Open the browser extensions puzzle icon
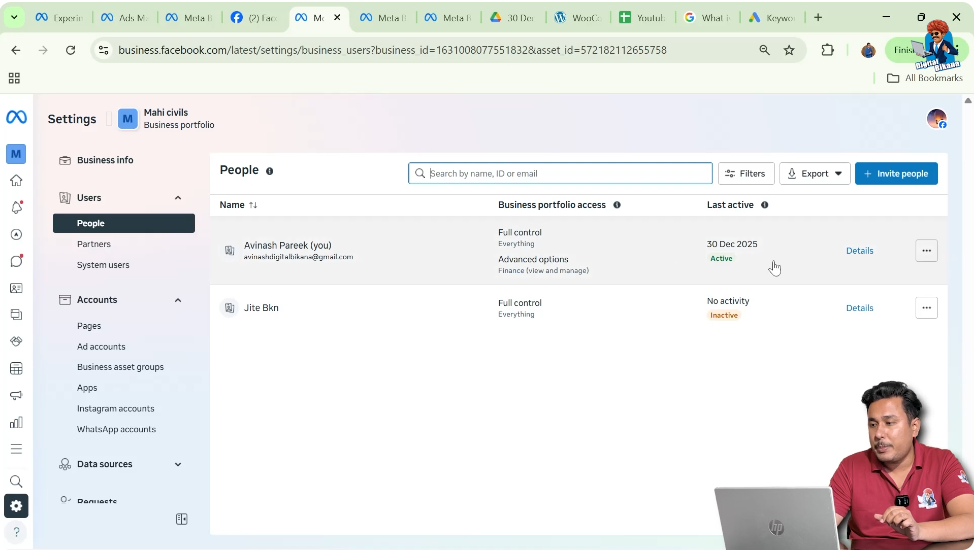 pyautogui.click(x=827, y=50)
